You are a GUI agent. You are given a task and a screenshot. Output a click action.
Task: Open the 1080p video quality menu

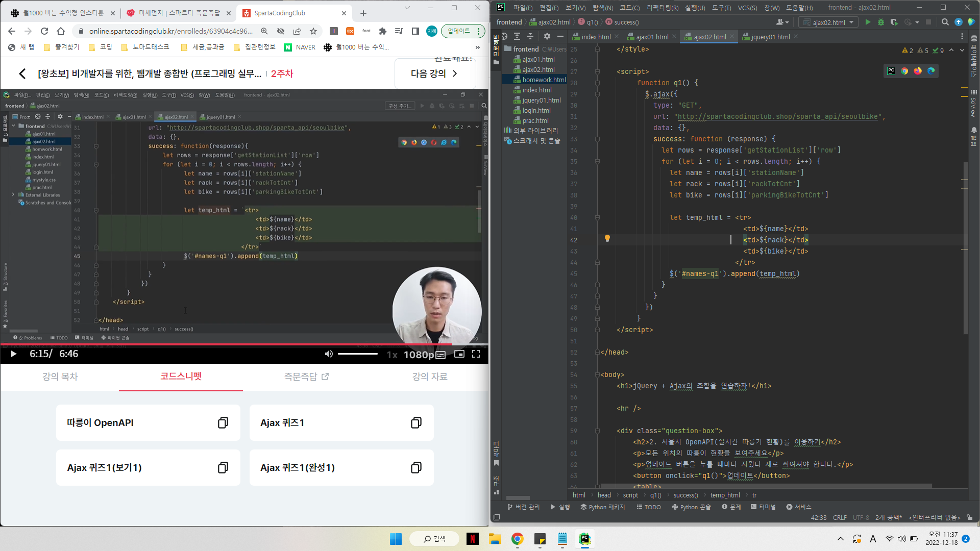click(x=419, y=355)
